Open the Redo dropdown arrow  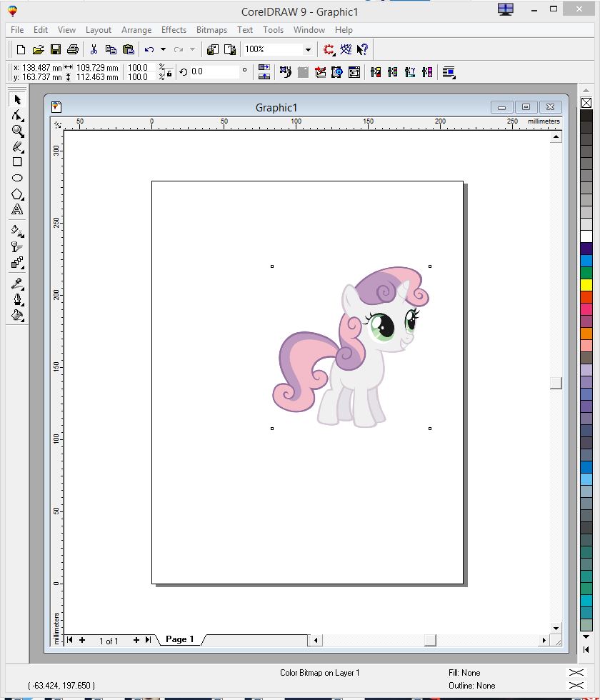191,49
